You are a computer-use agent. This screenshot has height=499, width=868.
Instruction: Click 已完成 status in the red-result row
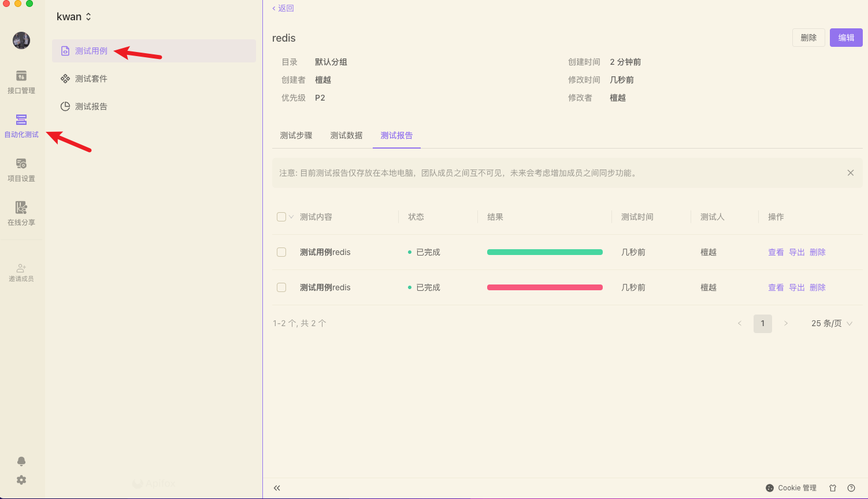(x=428, y=287)
